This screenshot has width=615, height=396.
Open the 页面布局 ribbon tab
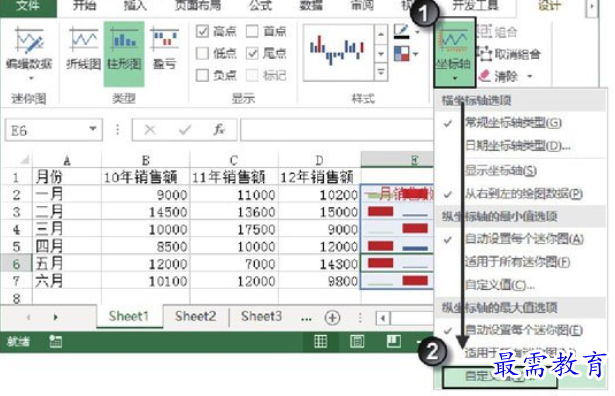pos(198,5)
